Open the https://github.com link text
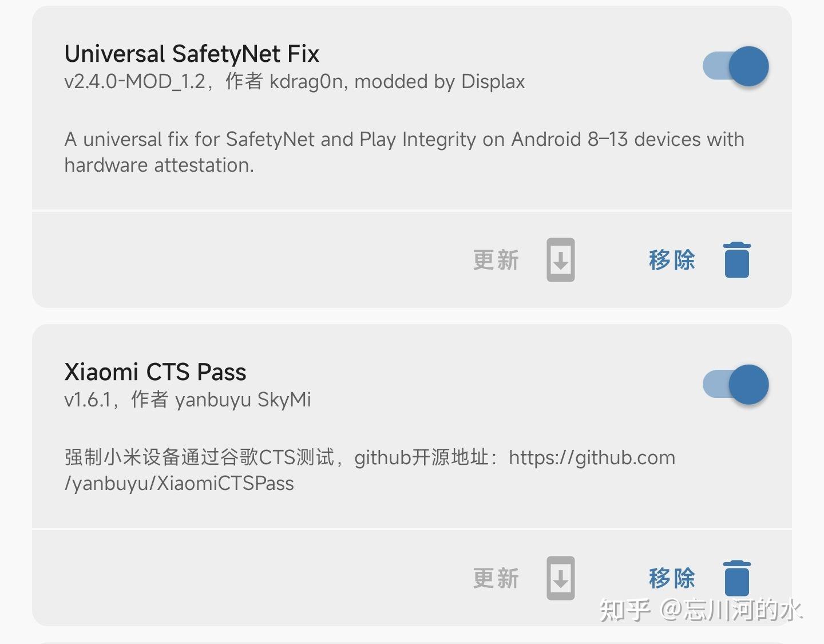 click(592, 458)
